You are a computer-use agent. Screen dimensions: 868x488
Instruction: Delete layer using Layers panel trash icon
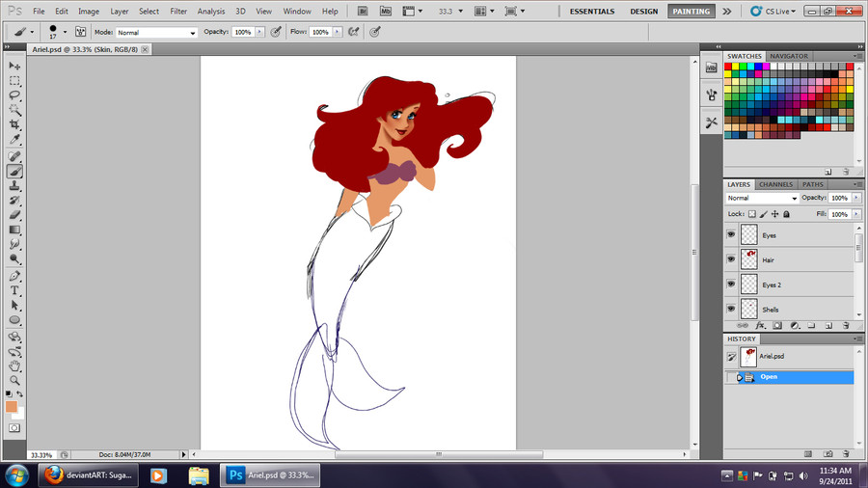pyautogui.click(x=845, y=326)
